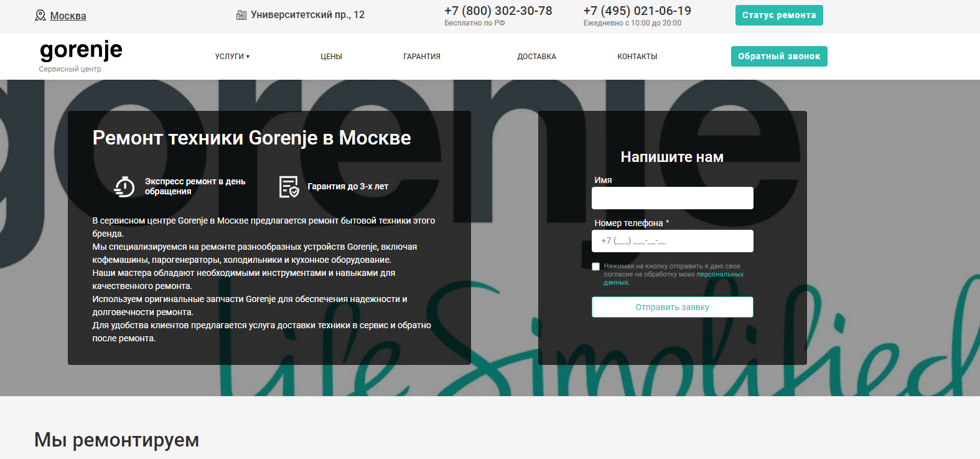
Task: Call the +7 (495) 021-06-19 number
Action: (x=637, y=11)
